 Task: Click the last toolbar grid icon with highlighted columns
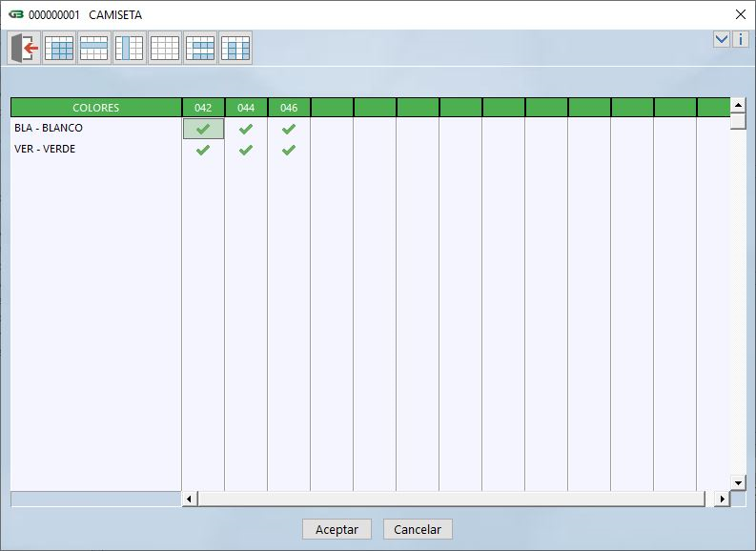[235, 48]
